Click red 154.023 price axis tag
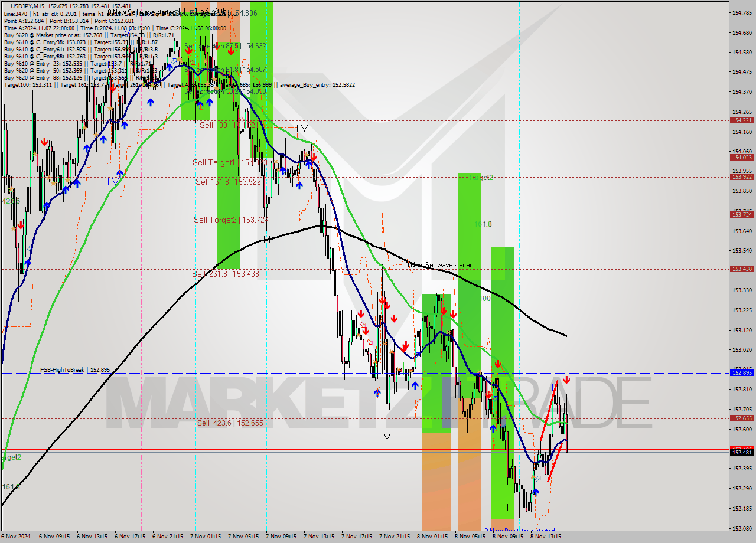756x543 pixels. point(742,157)
